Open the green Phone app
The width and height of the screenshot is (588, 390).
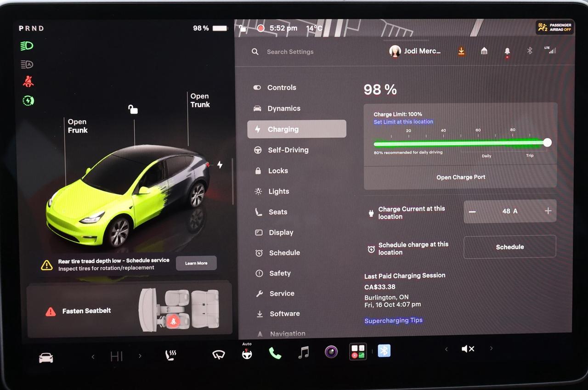[x=275, y=353]
